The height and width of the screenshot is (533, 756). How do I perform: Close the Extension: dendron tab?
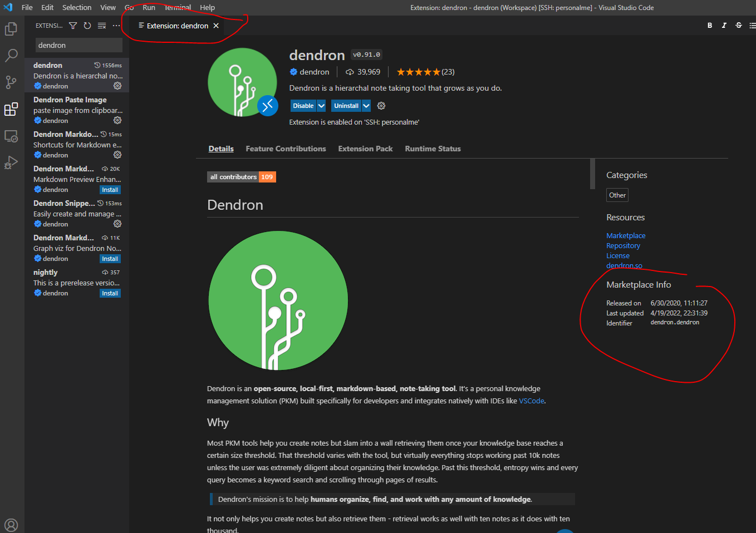(216, 26)
